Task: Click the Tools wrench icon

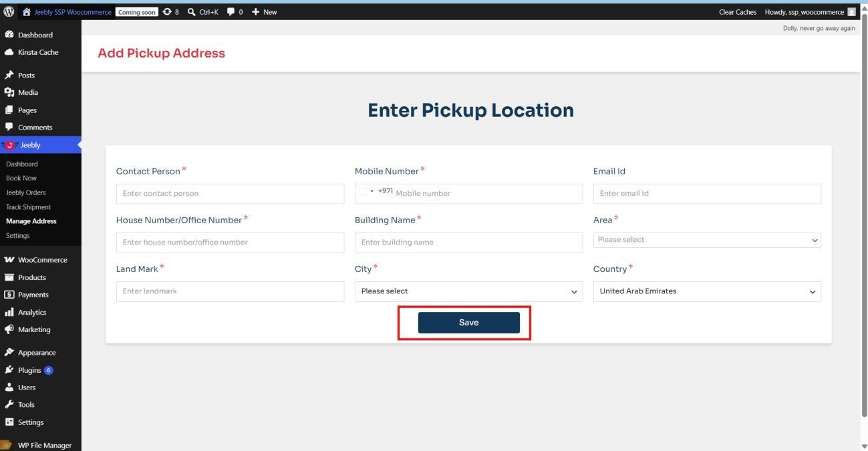Action: pyautogui.click(x=9, y=405)
